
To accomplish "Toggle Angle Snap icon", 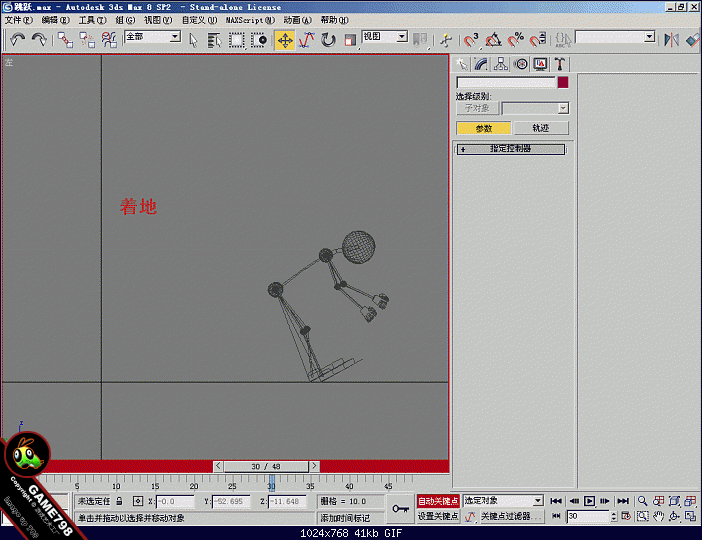I will tap(493, 40).
